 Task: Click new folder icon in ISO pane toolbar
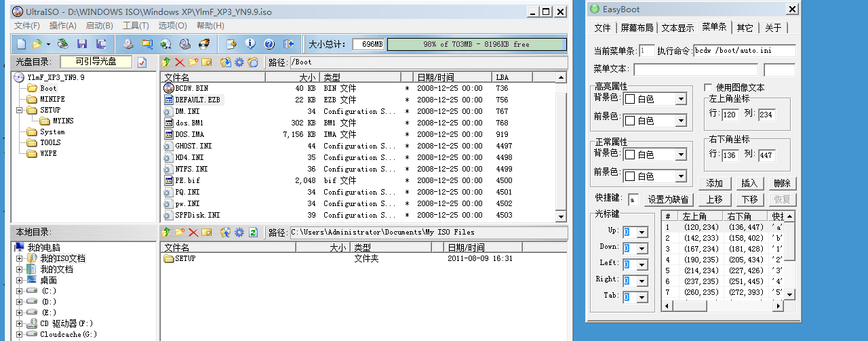point(193,62)
